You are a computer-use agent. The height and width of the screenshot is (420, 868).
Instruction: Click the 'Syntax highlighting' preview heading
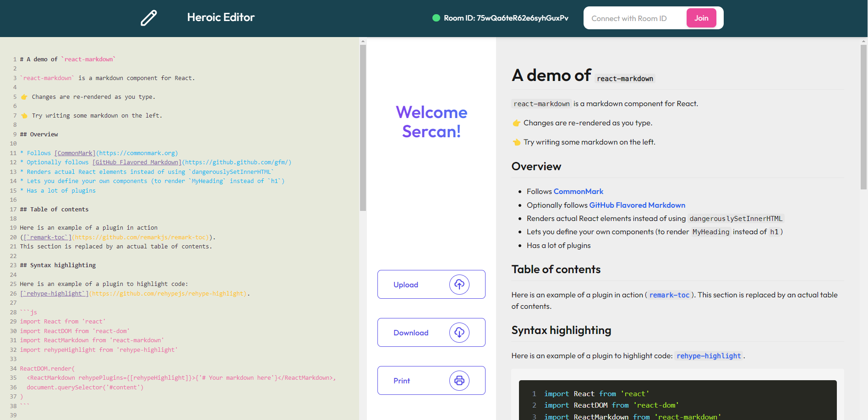[x=561, y=330]
